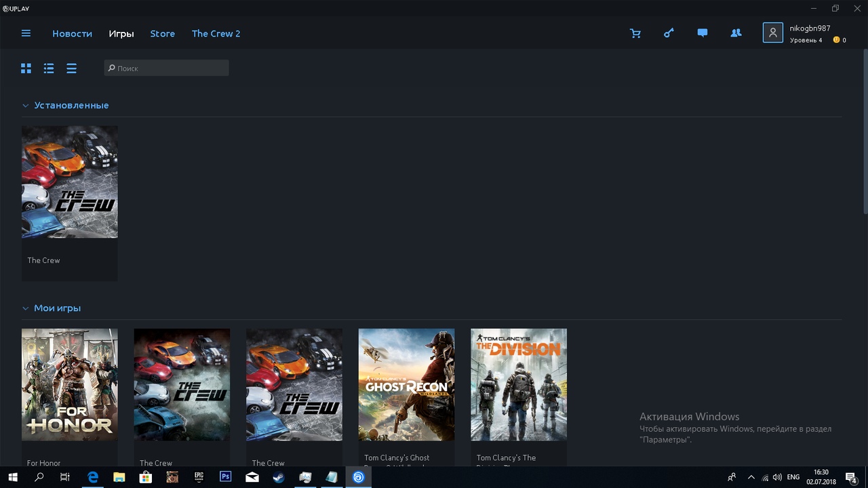The height and width of the screenshot is (488, 868).
Task: Select the Игры tab
Action: [x=121, y=33]
